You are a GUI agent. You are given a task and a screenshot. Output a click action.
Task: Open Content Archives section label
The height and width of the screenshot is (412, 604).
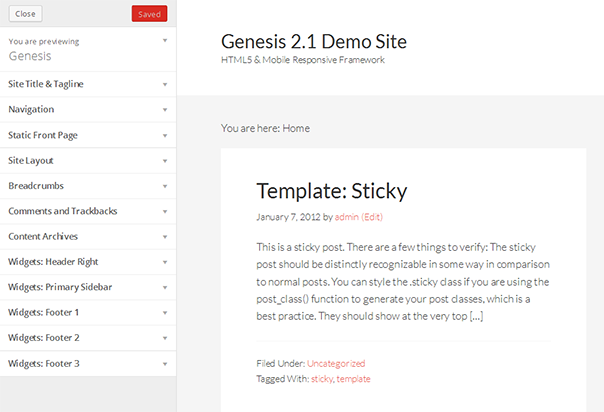pos(43,236)
